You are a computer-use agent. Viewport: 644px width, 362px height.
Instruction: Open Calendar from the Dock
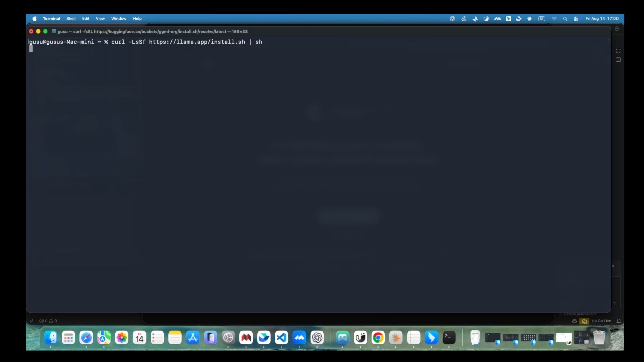tap(140, 338)
